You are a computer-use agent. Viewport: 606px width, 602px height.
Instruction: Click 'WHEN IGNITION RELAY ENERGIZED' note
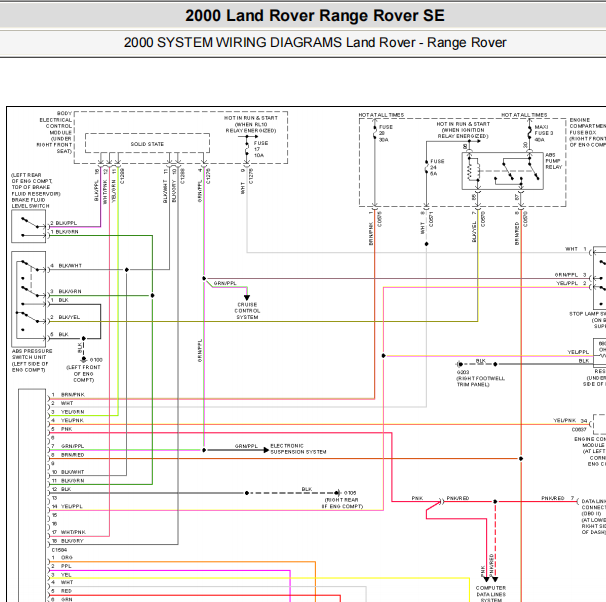click(x=463, y=133)
